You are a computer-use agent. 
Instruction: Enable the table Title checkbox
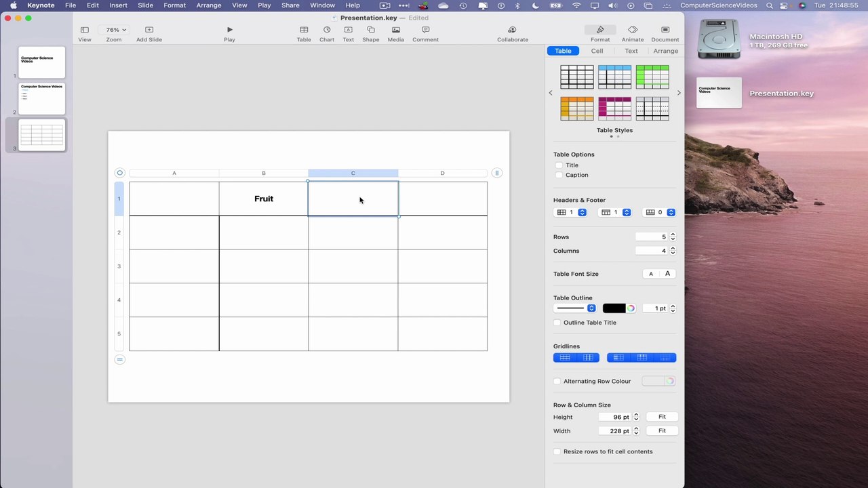tap(559, 165)
